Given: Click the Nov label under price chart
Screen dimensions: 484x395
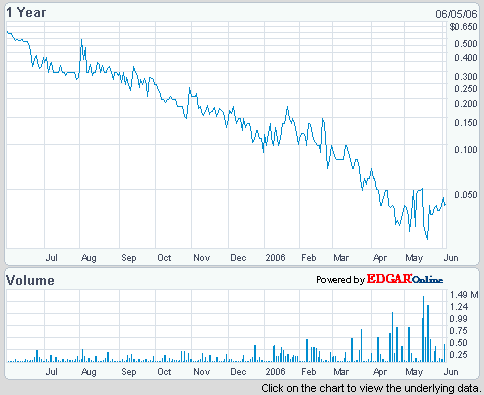Looking at the screenshot, I should pyautogui.click(x=202, y=258).
